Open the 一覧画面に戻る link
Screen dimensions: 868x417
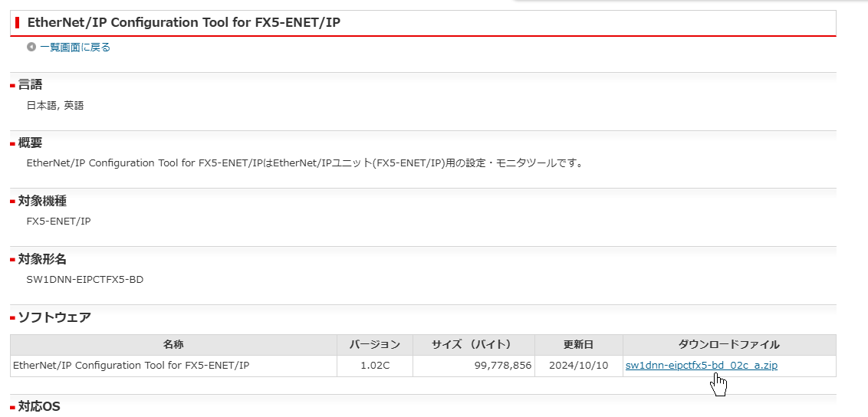75,47
